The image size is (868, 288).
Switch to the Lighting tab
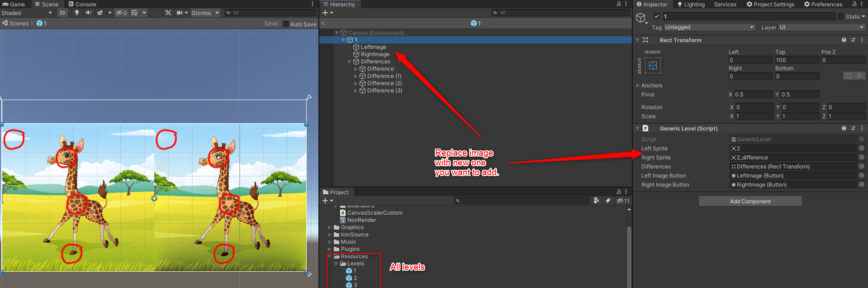pos(691,4)
